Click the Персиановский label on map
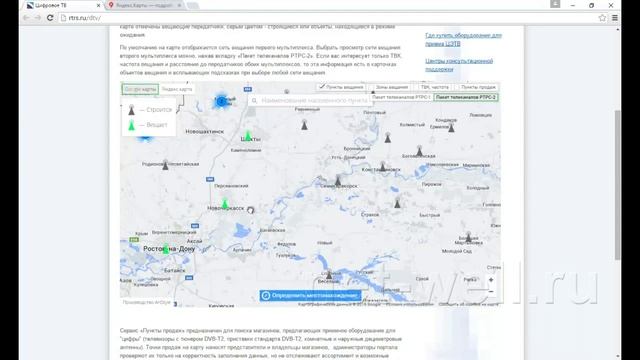Screen dimensions: 640x360 231,186
